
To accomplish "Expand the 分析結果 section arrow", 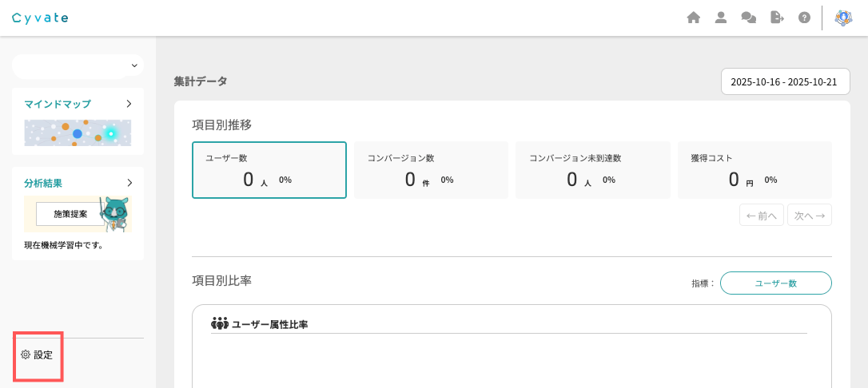I will [129, 183].
